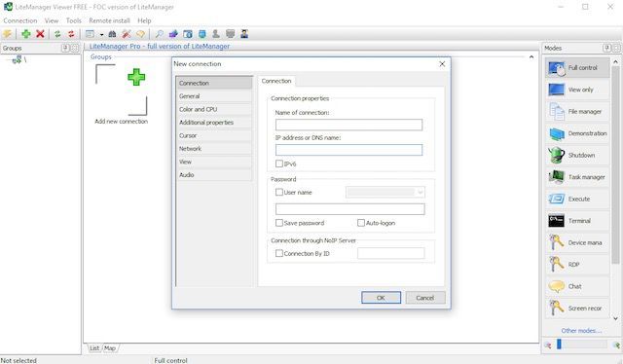Select the Shutdown mode icon

click(556, 156)
